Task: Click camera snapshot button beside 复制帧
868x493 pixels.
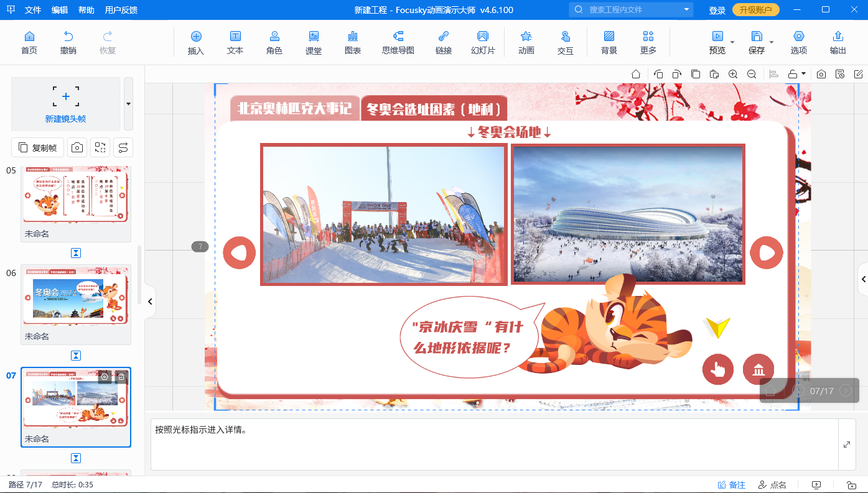Action: (x=77, y=147)
